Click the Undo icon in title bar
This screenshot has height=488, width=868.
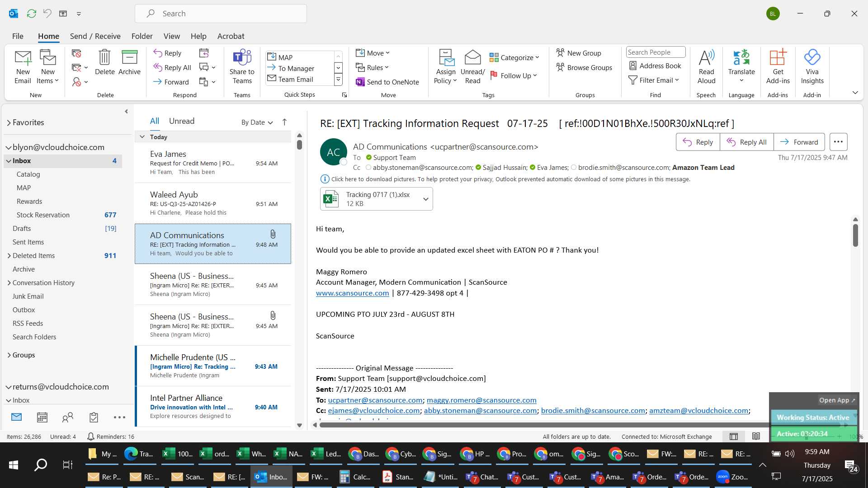tap(47, 14)
